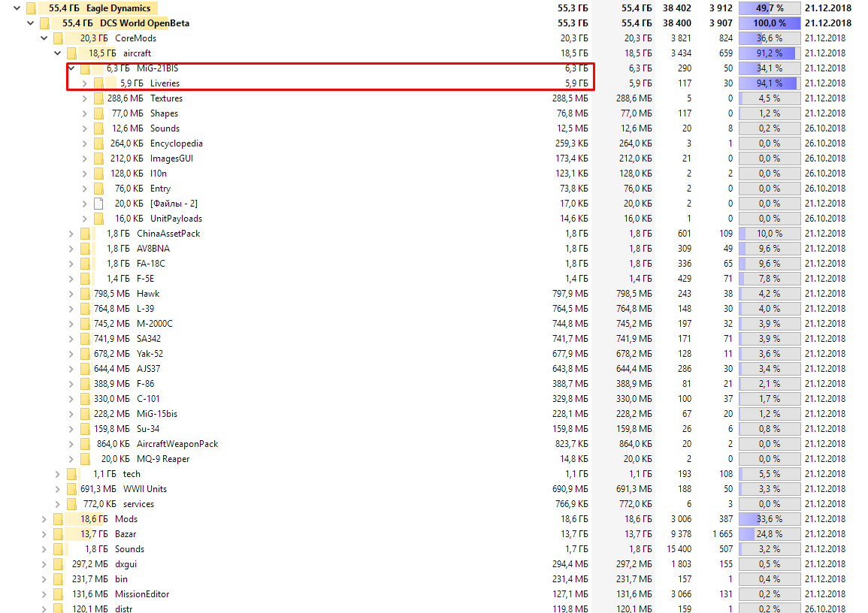Image resolution: width=868 pixels, height=613 pixels.
Task: Click the 94,1 % bar in Liveries row
Action: (770, 83)
